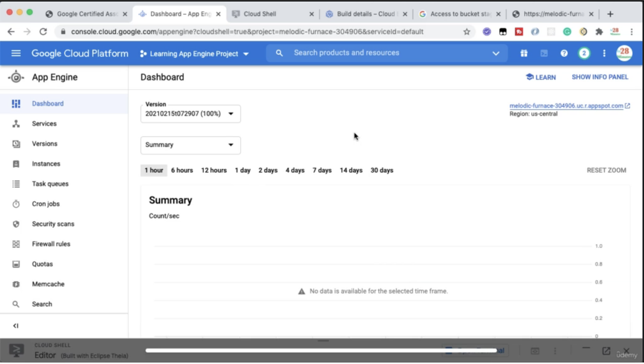Select the 4 days time range
The width and height of the screenshot is (644, 364).
295,170
